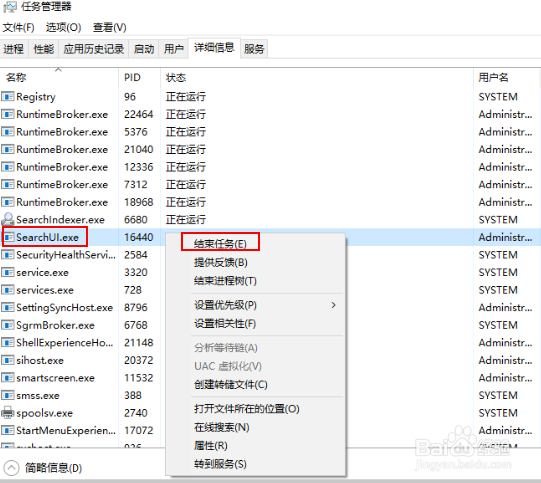This screenshot has height=483, width=541.
Task: Click the smss.exe process icon
Action: (x=8, y=395)
